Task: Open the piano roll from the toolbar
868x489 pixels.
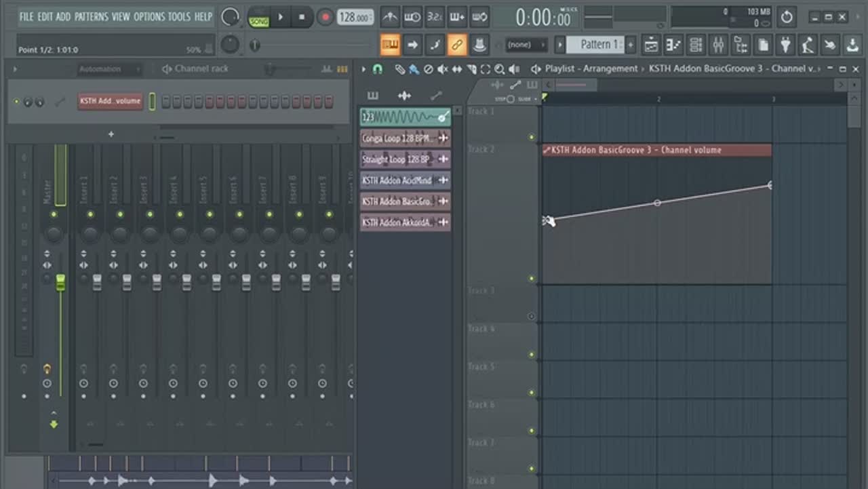Action: (x=673, y=45)
